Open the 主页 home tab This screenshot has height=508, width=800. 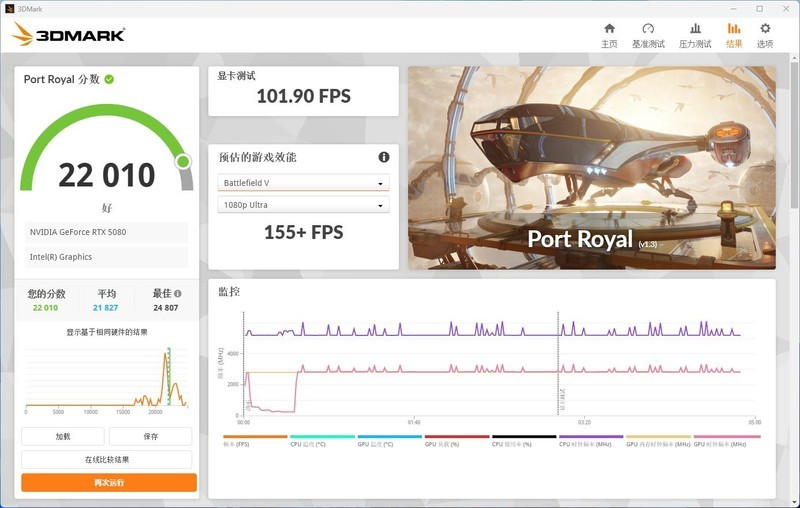coord(609,35)
